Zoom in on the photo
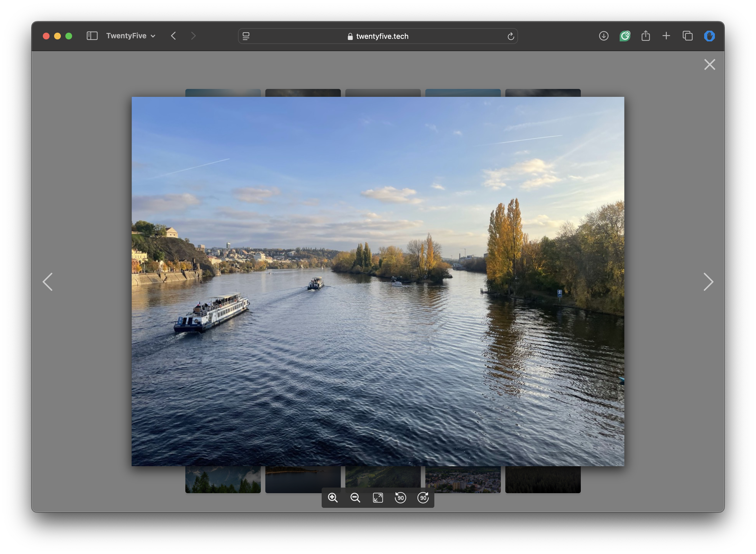Screen dimensions: 756x554 333,498
